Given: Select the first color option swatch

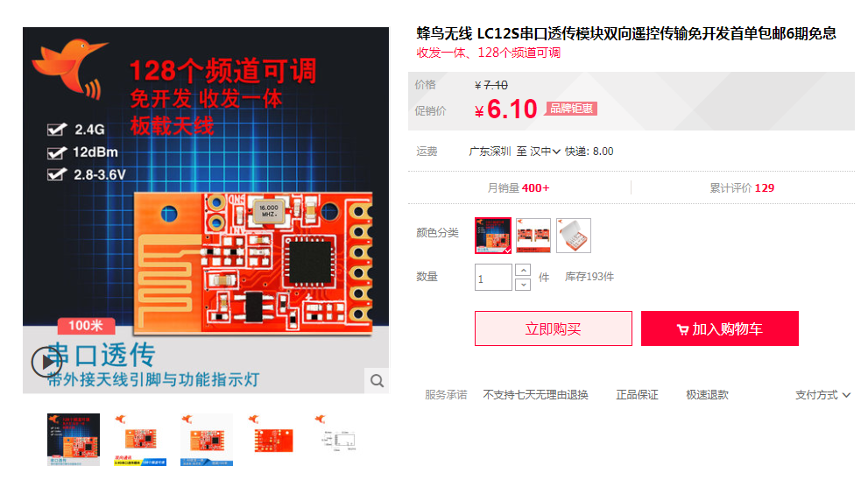Looking at the screenshot, I should point(492,236).
